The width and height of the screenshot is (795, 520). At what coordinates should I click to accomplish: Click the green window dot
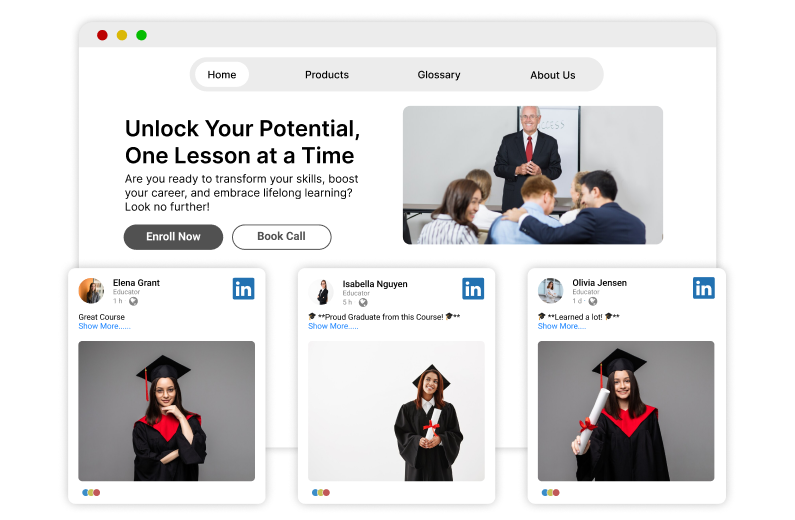tap(141, 35)
